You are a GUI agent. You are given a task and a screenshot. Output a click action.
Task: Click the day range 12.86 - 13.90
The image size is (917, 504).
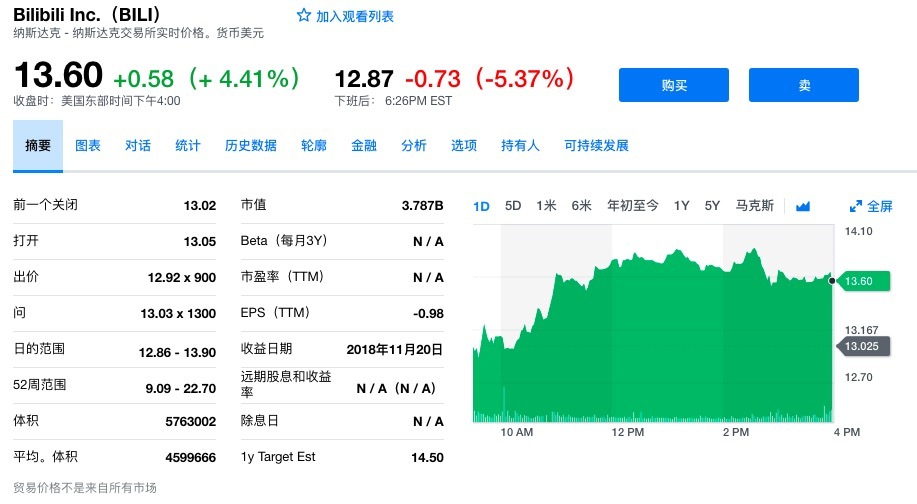click(177, 353)
